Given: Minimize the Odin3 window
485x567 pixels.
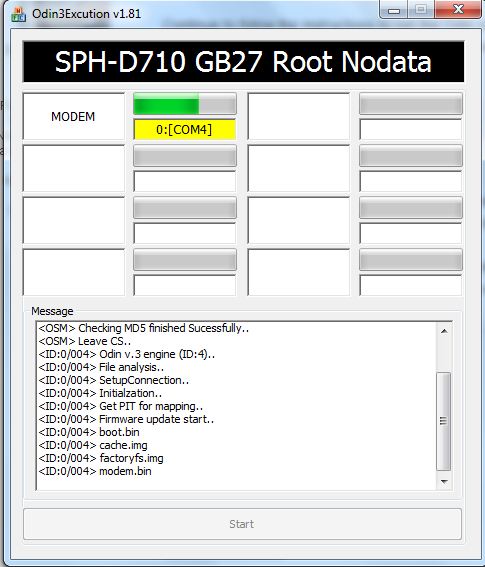Looking at the screenshot, I should coord(393,10).
